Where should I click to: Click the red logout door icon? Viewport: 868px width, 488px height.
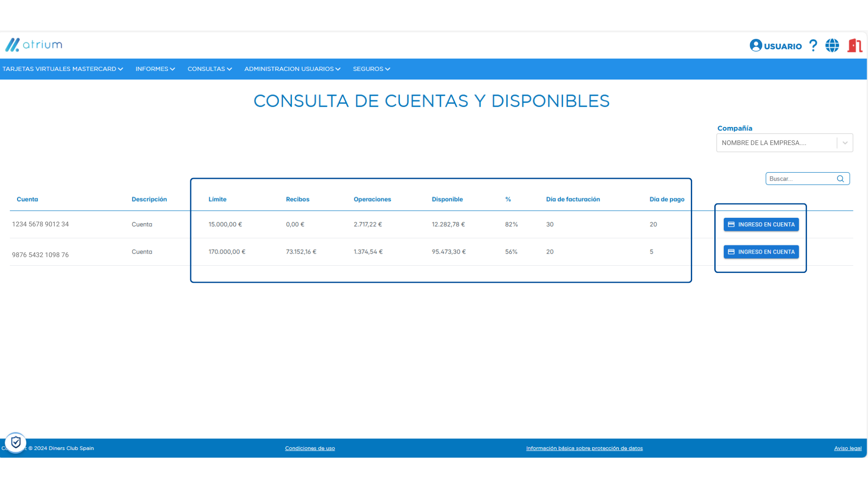[x=854, y=46]
